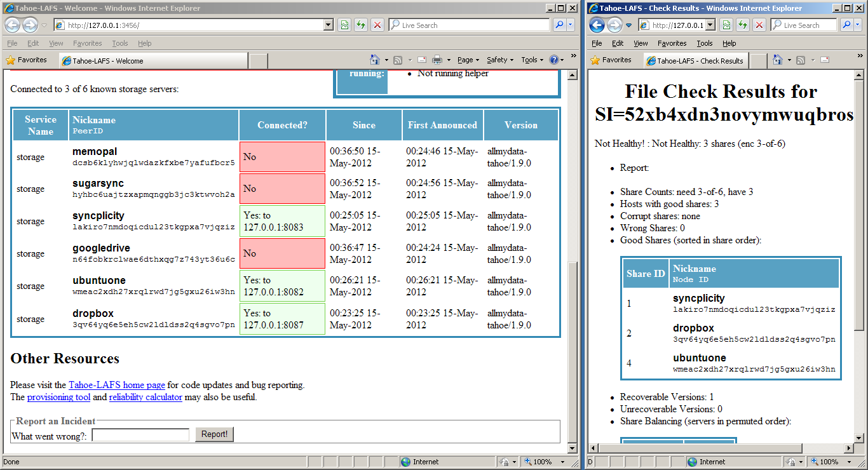Click protected mode icon in Welcome status bar

pos(505,462)
